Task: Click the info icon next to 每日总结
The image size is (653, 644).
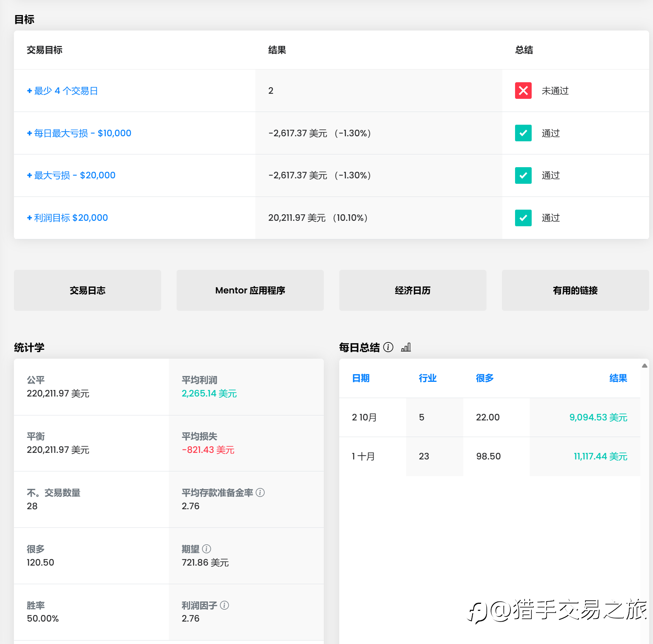Action: [x=388, y=347]
